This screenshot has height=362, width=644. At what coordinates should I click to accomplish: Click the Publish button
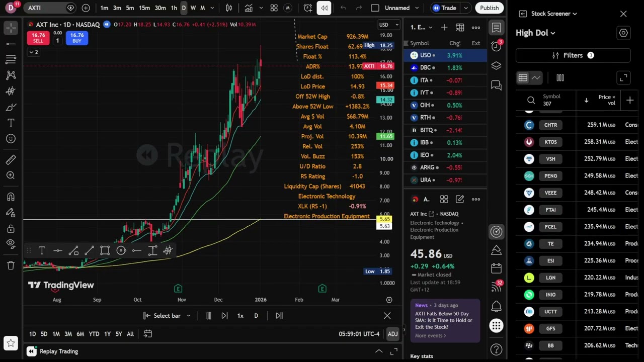point(490,8)
